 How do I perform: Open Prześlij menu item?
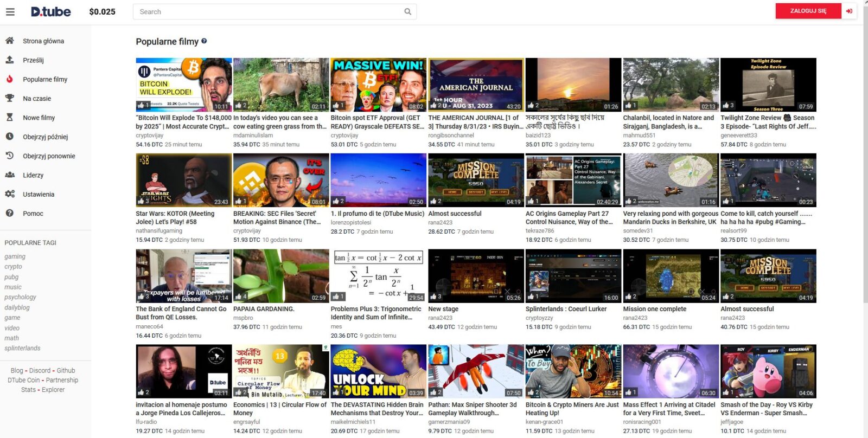point(33,60)
